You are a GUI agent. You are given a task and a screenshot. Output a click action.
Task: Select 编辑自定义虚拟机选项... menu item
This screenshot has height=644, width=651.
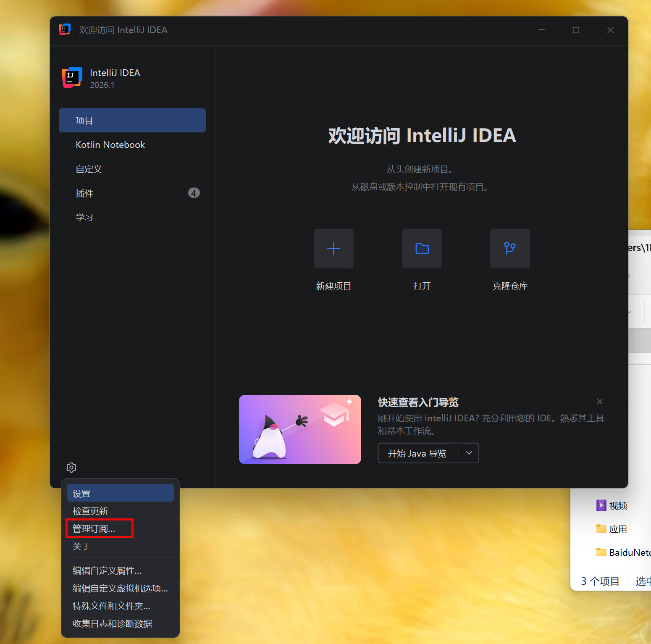(120, 588)
